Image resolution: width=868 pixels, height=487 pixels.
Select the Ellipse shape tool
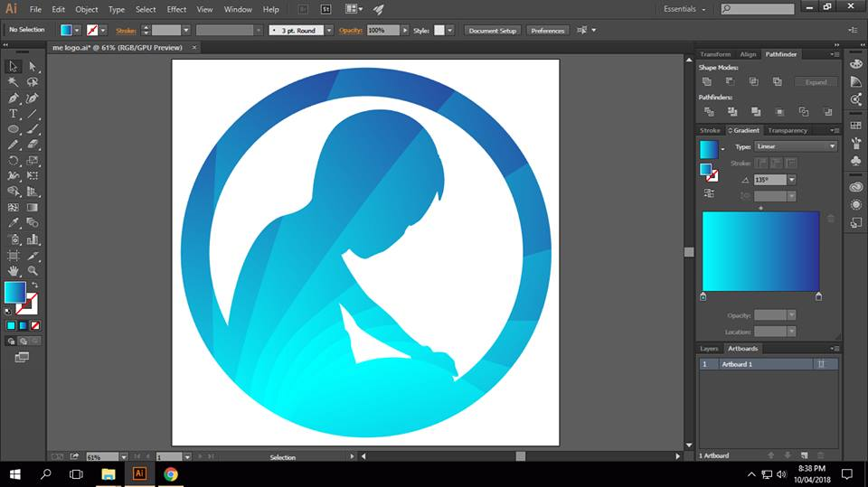(x=14, y=129)
